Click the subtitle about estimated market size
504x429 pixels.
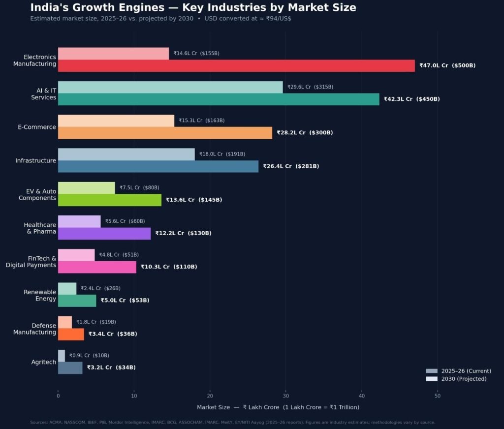point(161,19)
